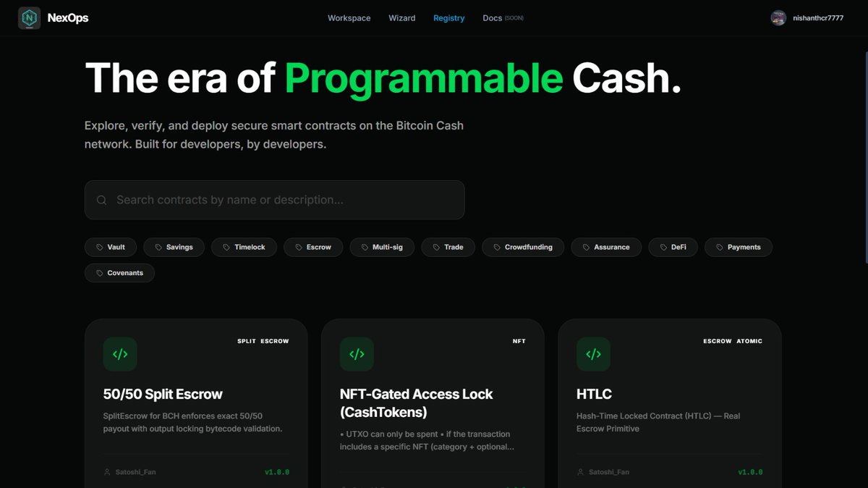Click the code icon on the HTLC card
Screen dimensions: 868x488
[x=593, y=354]
